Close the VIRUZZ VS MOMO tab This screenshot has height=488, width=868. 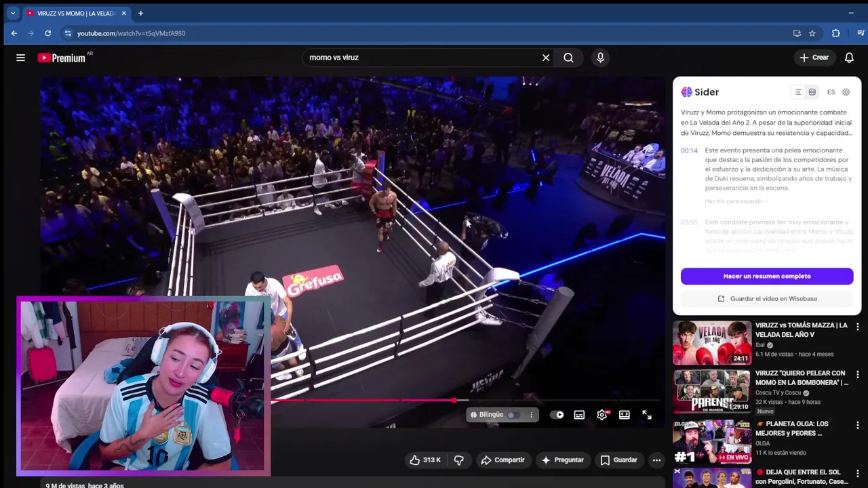point(123,13)
